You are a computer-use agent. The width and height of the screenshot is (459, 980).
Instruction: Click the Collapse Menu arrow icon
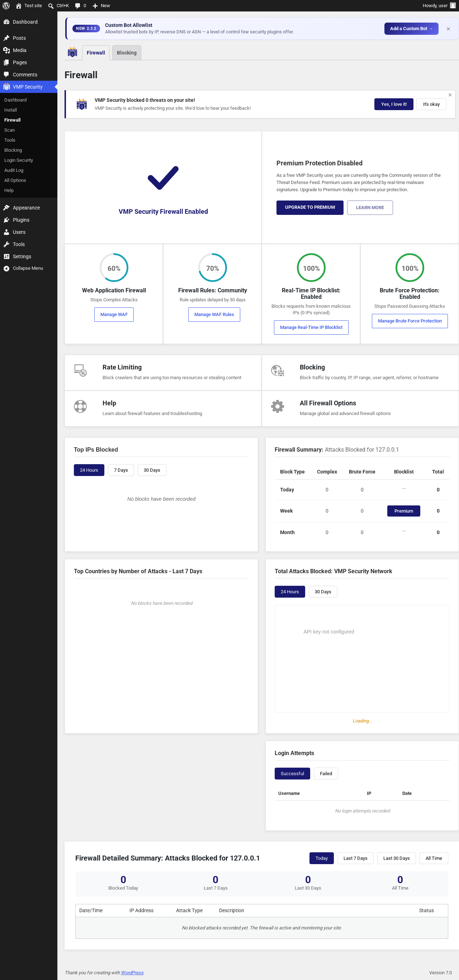coord(6,269)
